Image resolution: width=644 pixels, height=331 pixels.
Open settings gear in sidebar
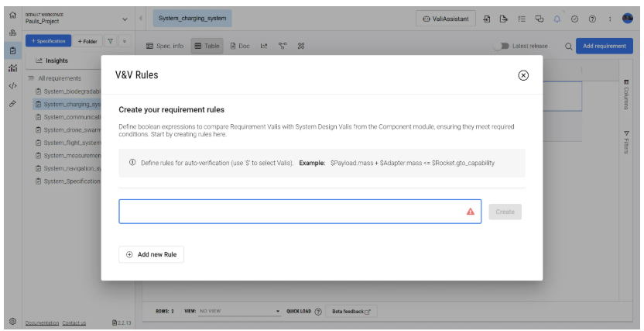[12, 321]
